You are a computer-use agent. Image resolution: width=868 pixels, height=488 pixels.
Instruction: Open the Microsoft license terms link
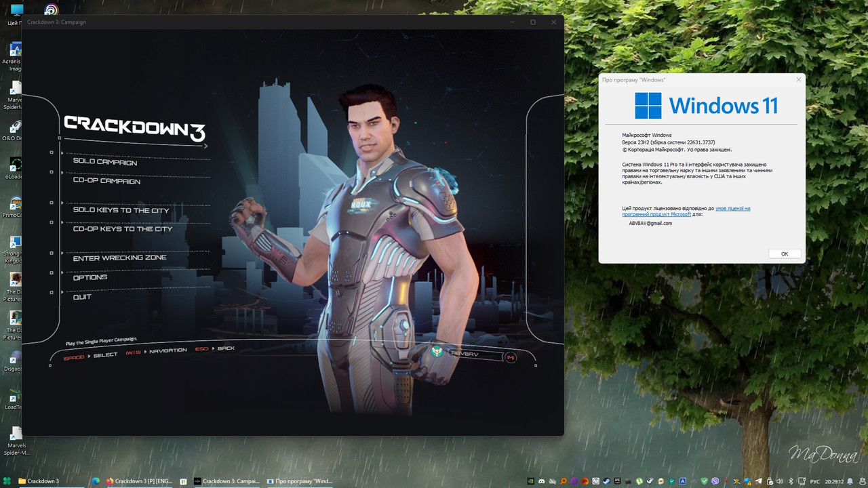point(686,211)
